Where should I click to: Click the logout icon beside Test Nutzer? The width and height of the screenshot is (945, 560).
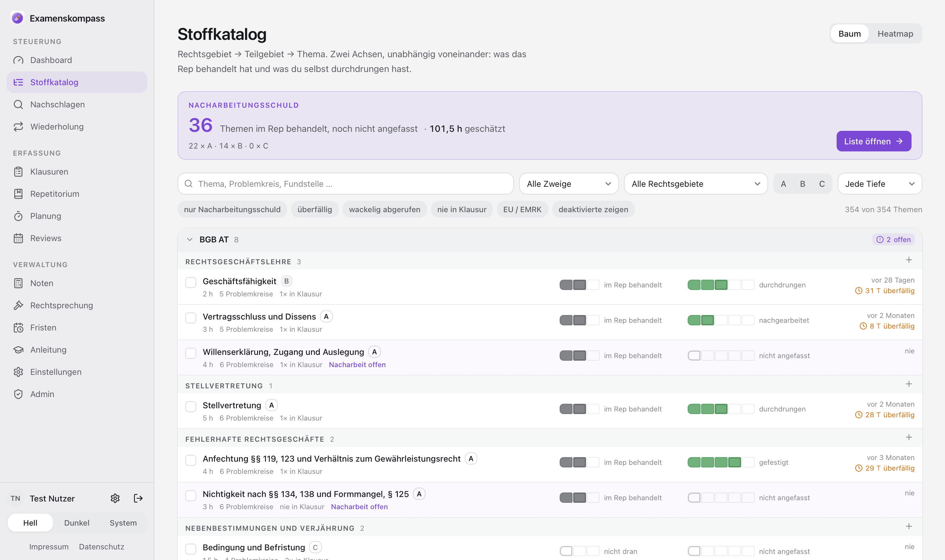138,499
